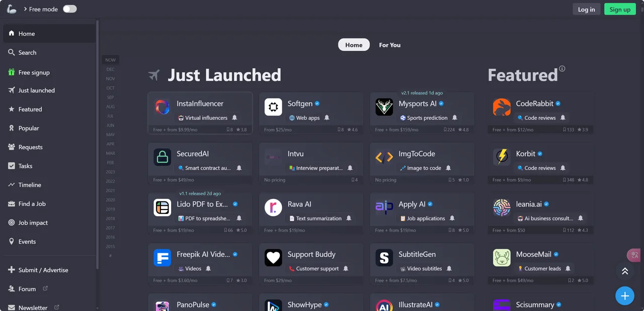This screenshot has width=644, height=311.
Task: Toggle notification bell for CodeRabbit
Action: (x=563, y=118)
